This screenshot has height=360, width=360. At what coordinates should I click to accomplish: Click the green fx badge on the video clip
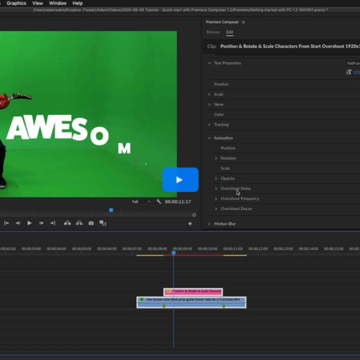(142, 299)
